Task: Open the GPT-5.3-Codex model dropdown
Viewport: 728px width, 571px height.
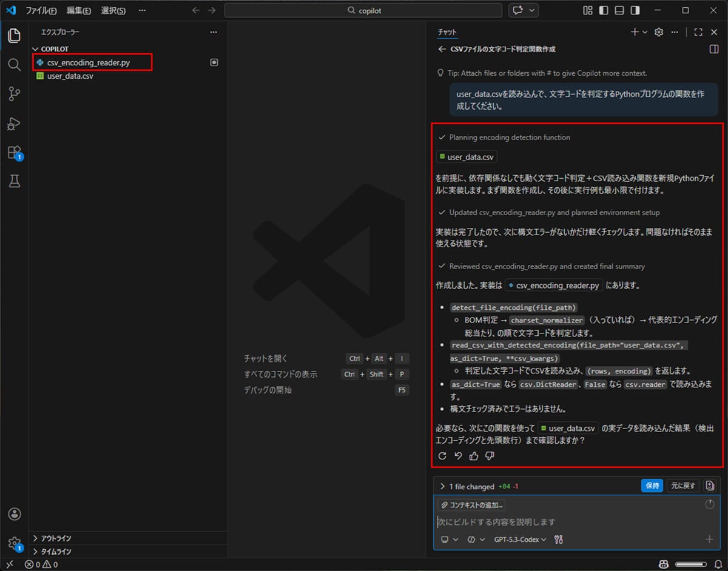Action: point(519,539)
